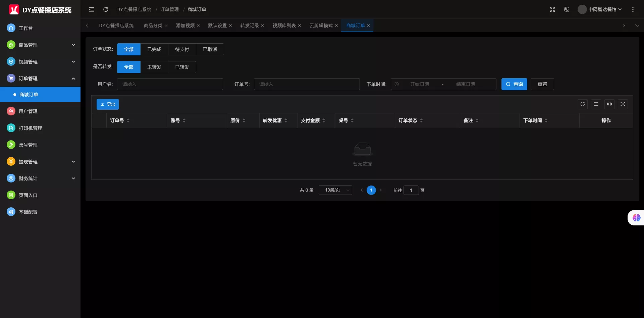Open the floating AI brain assistant
Viewport: 644px width, 318px height.
[636, 218]
